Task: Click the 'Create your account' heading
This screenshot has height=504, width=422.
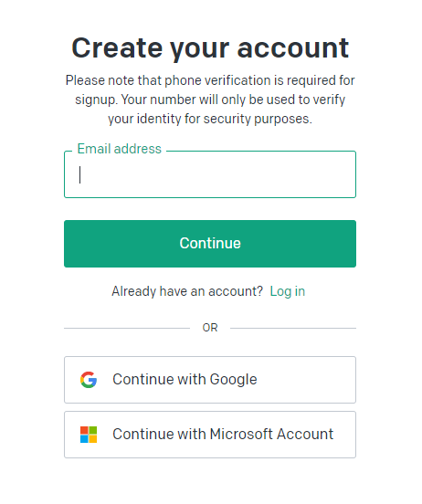Action: (x=210, y=48)
